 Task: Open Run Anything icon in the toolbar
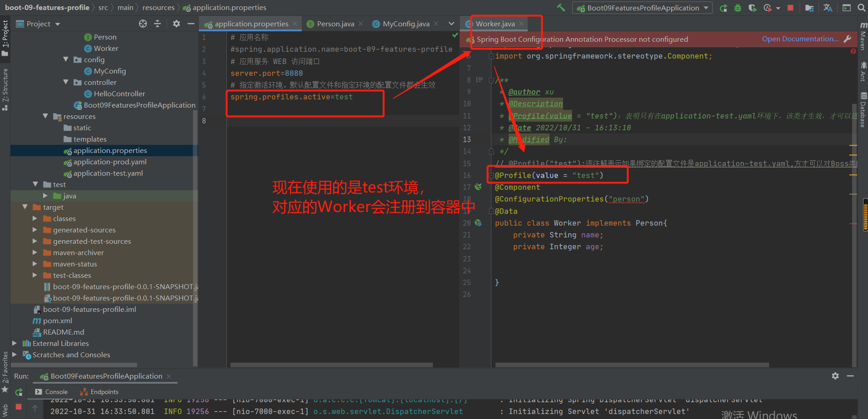click(847, 8)
